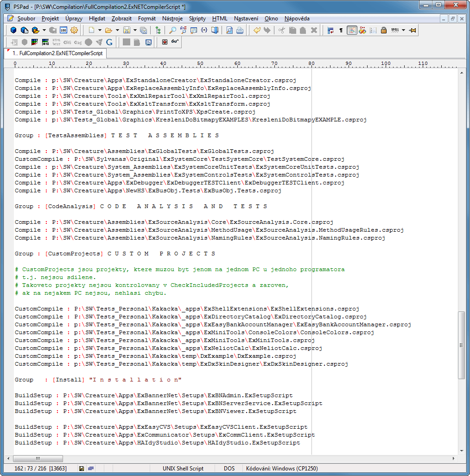Toggle the read-only lock icon
Image resolution: width=470 pixels, height=476 pixels.
(x=384, y=30)
